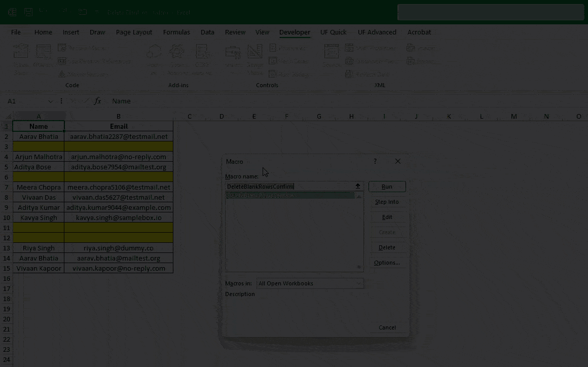Open the Visual Basic editor icon
Viewport: 588px width, 367px height.
pyautogui.click(x=21, y=53)
